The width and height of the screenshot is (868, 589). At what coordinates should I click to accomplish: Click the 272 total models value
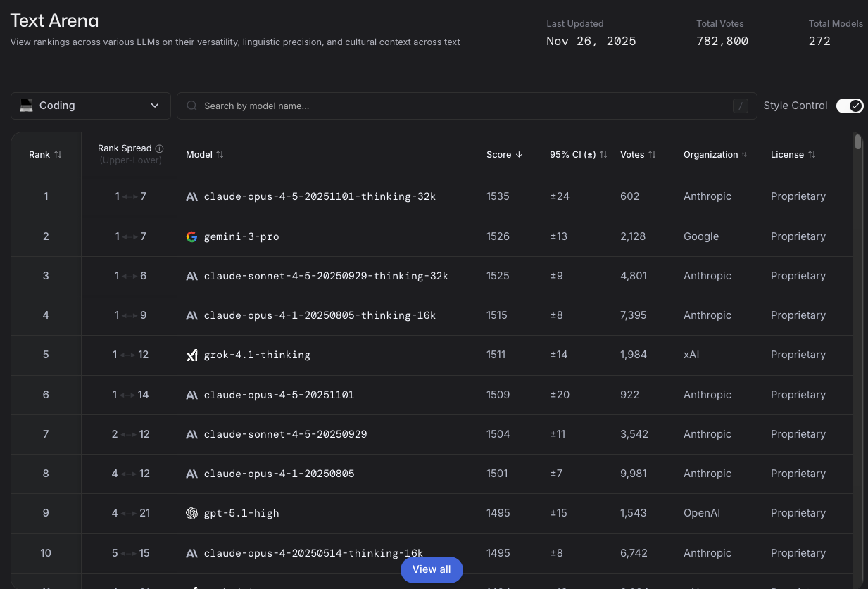[819, 41]
